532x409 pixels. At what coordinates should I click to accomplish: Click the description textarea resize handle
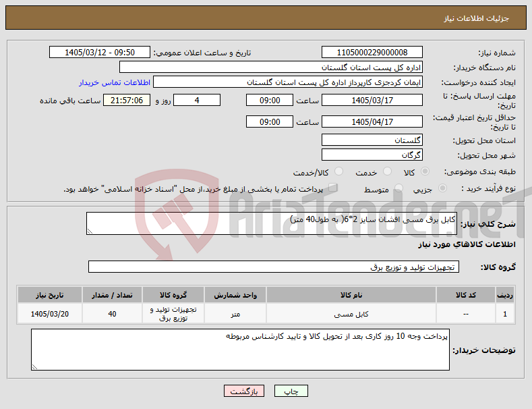(90, 231)
